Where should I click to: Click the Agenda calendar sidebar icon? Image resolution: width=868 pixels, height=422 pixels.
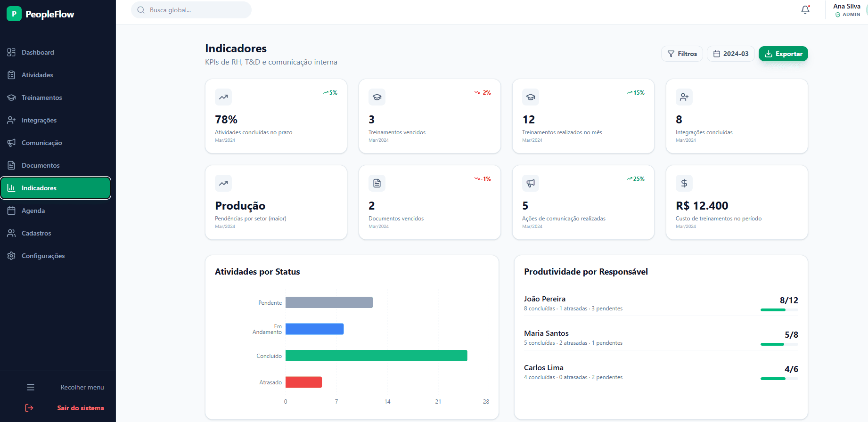11,211
